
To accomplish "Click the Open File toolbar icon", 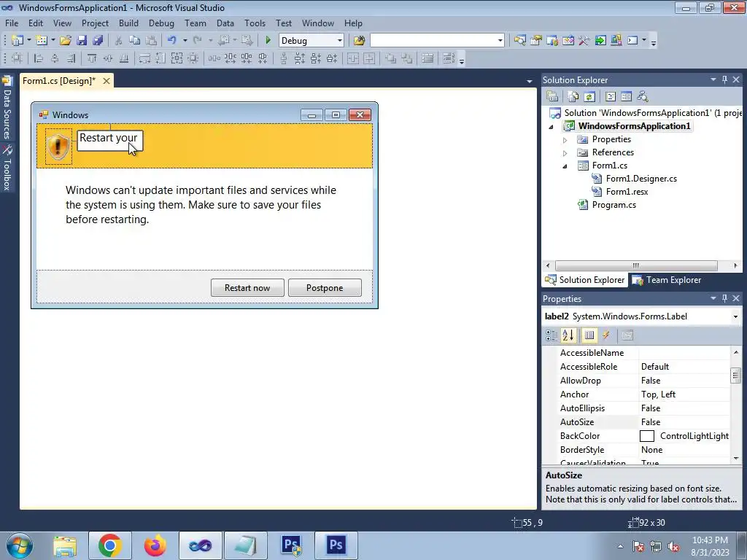I will tap(66, 41).
